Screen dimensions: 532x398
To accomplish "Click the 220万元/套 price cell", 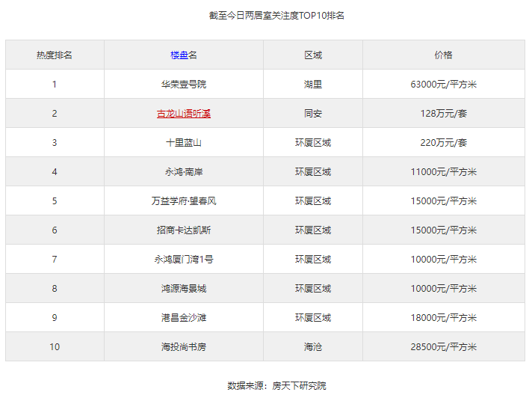I will click(x=443, y=143).
